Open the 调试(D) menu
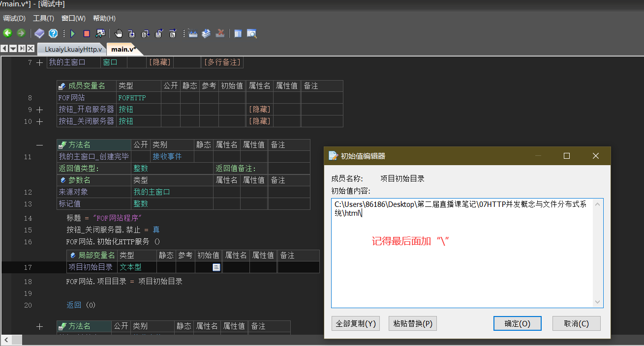 click(x=14, y=18)
